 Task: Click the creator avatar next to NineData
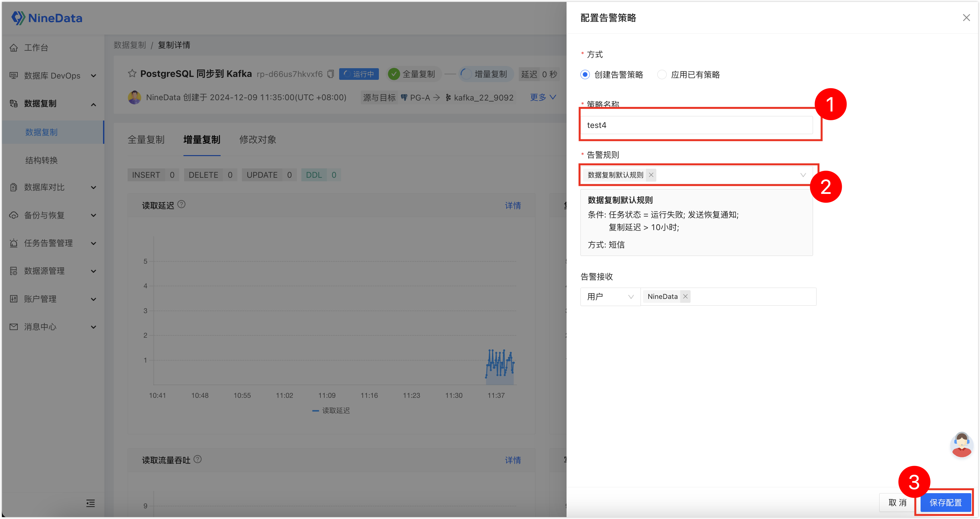[134, 97]
